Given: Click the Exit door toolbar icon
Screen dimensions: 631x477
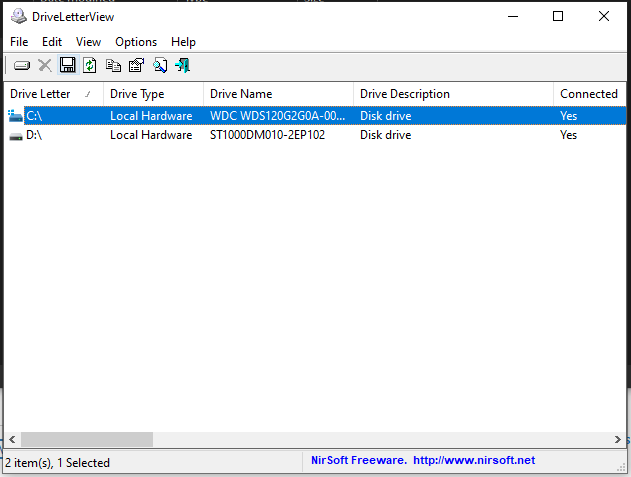Looking at the screenshot, I should coord(183,65).
